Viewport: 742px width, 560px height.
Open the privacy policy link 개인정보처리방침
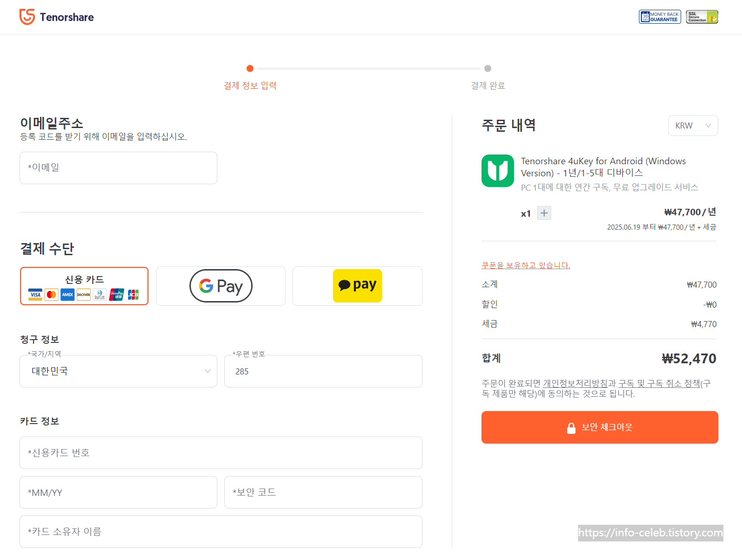[575, 383]
